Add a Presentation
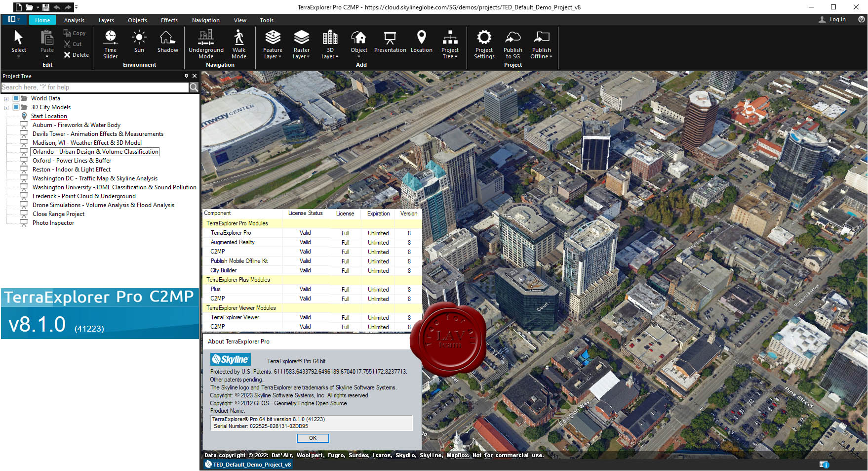Image resolution: width=868 pixels, height=471 pixels. tap(390, 41)
